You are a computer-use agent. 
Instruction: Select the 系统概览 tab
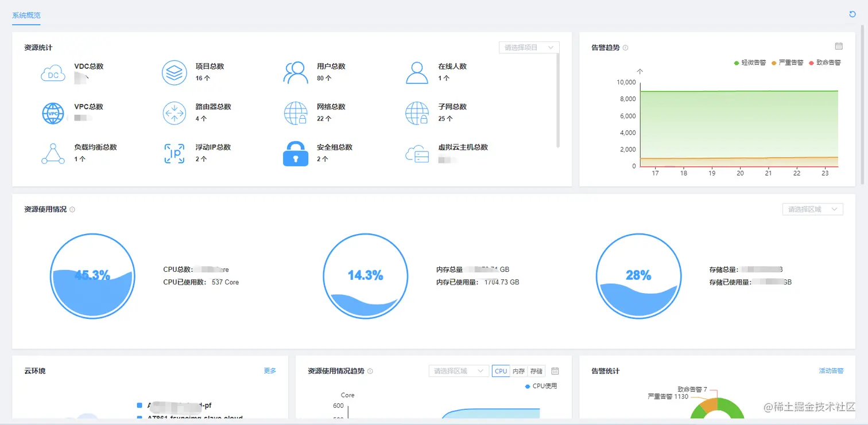(x=26, y=15)
